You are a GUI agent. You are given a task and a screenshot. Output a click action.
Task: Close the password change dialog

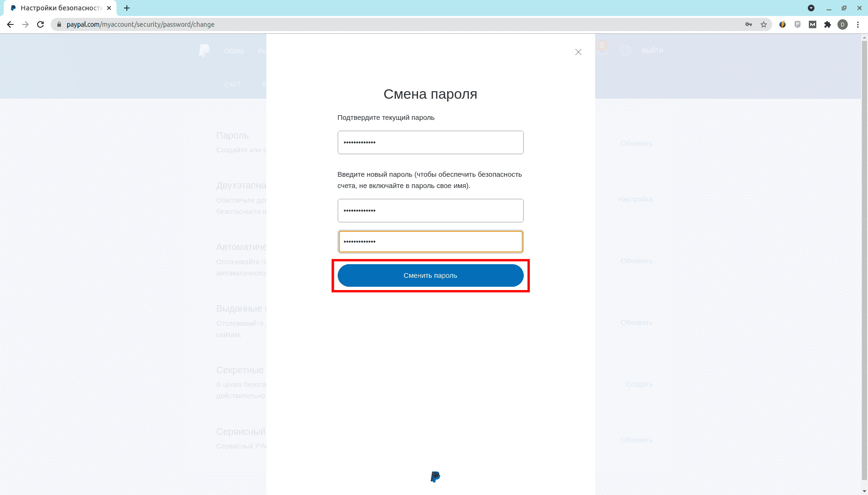(x=578, y=52)
